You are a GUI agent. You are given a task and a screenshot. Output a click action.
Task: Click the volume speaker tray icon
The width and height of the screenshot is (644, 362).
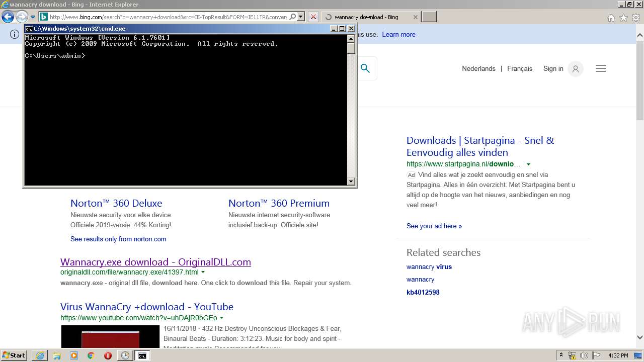coord(584,355)
